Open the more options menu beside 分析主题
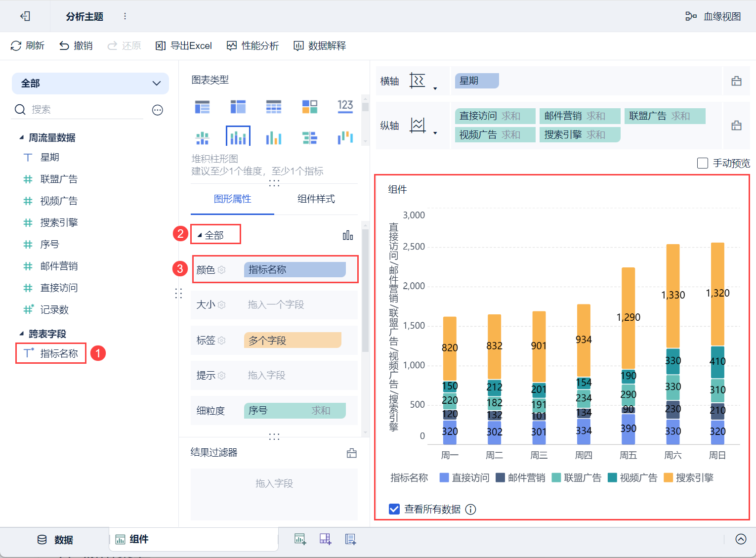The height and width of the screenshot is (558, 756). coord(125,16)
